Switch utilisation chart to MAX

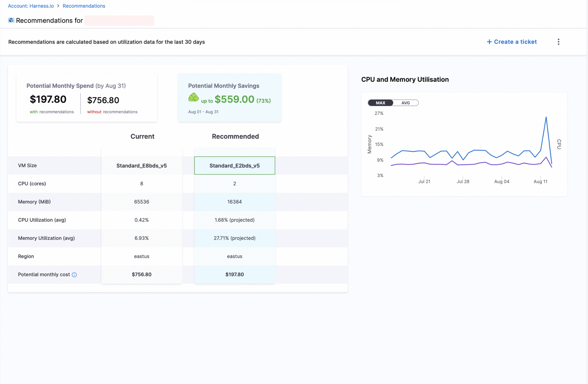click(x=380, y=103)
